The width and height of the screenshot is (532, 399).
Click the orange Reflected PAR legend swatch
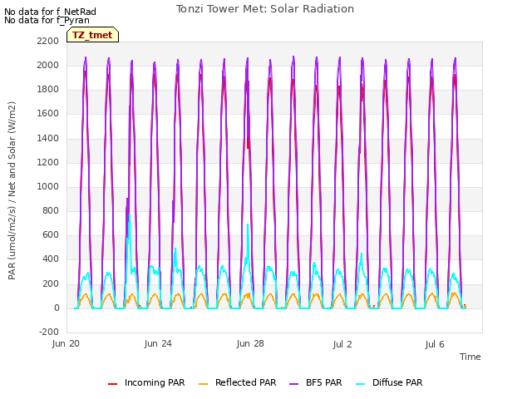(203, 384)
